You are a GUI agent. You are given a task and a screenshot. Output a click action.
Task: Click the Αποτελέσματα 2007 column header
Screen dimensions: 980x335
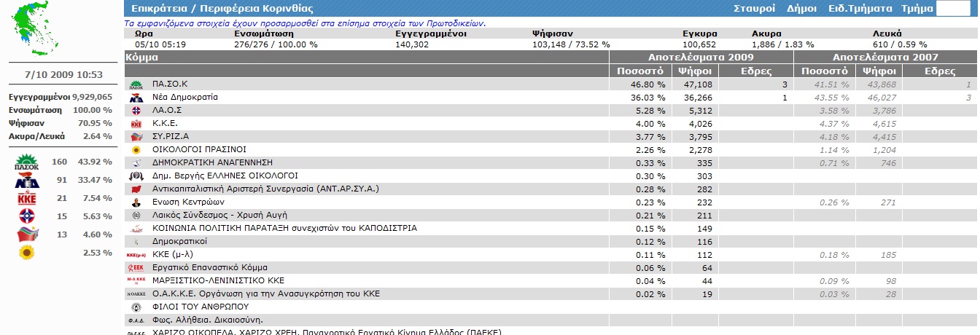pyautogui.click(x=885, y=57)
